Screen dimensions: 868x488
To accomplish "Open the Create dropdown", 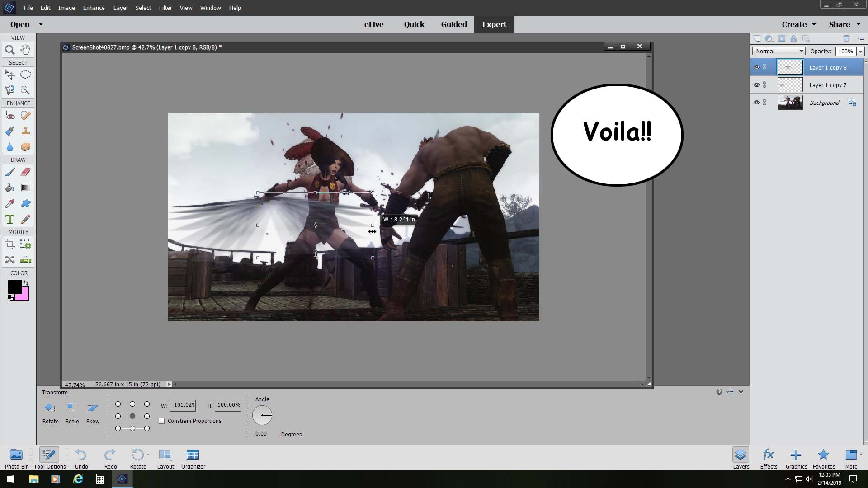I will pos(799,24).
